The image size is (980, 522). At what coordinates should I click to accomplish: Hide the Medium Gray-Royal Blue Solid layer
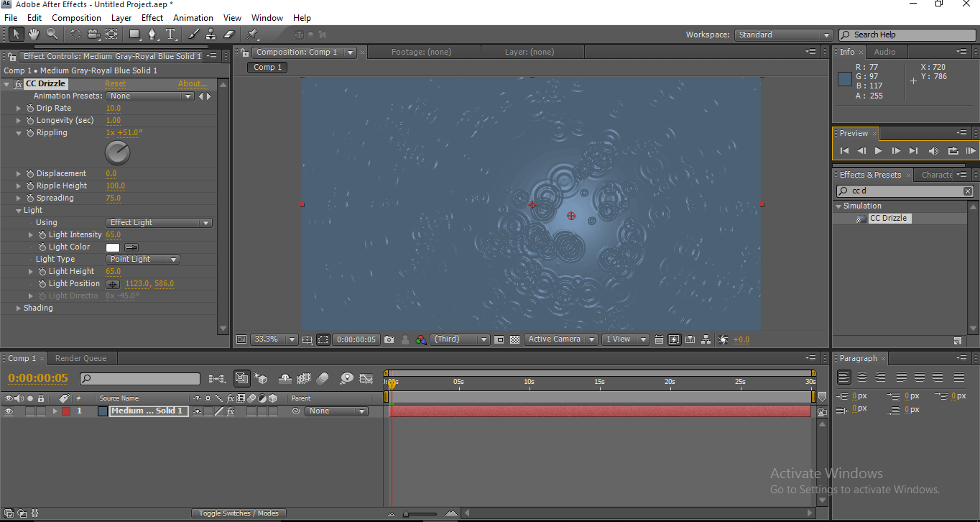pos(9,411)
